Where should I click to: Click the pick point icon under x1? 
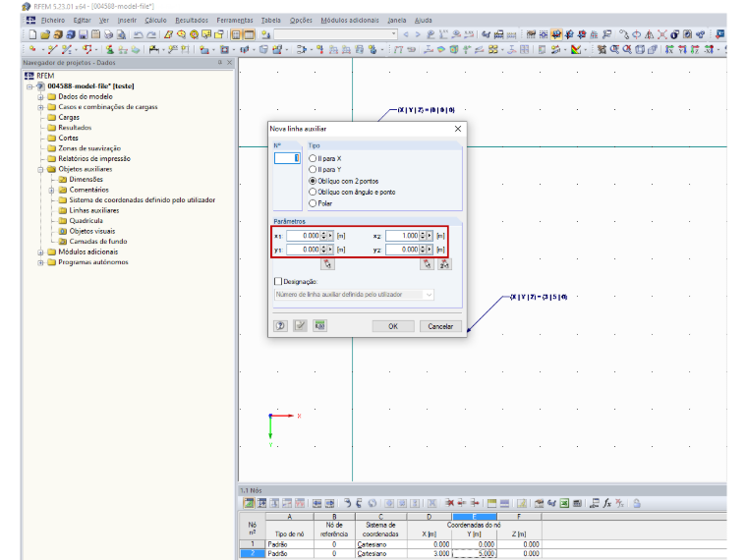coord(327,264)
